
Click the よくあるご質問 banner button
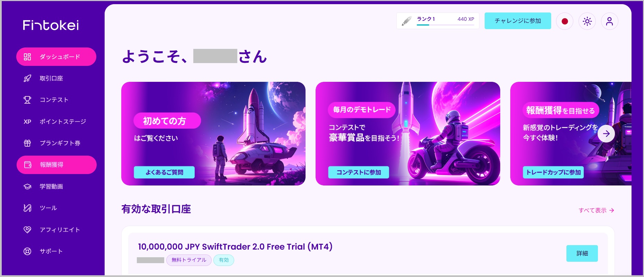coord(164,172)
